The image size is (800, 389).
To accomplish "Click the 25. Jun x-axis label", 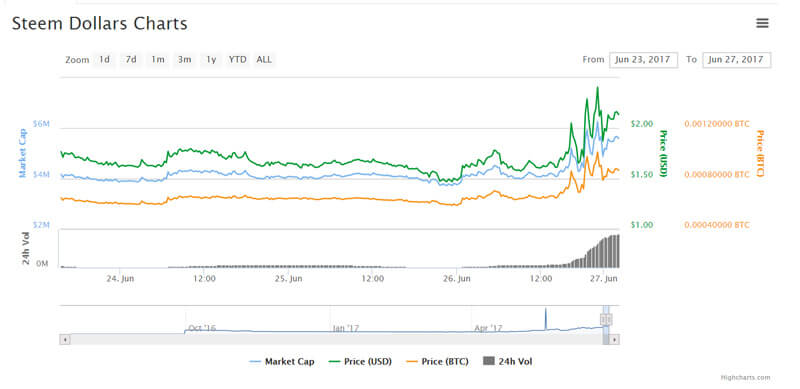I will [289, 279].
